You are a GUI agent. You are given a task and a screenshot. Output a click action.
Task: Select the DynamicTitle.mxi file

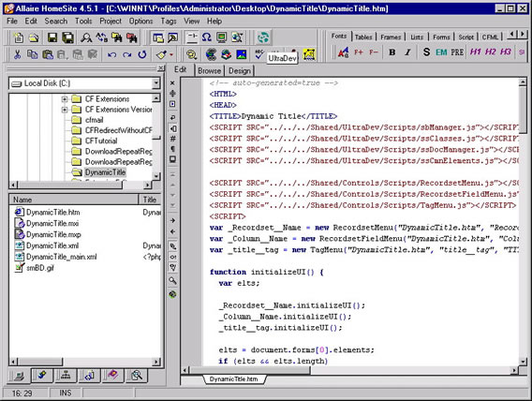coord(52,223)
